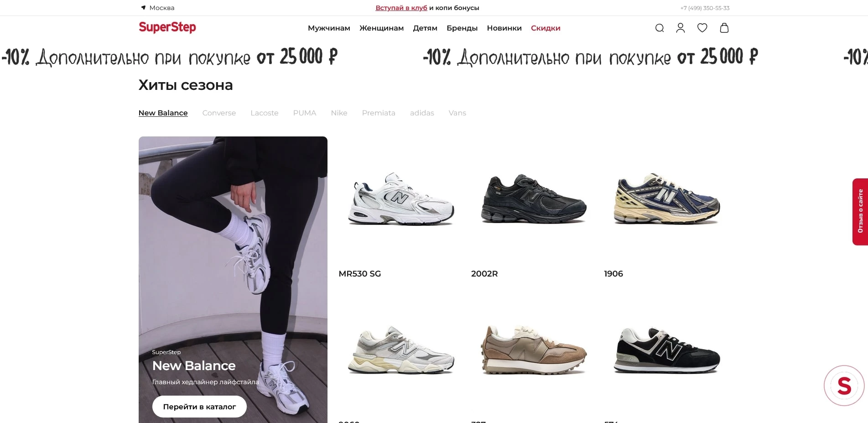Image resolution: width=868 pixels, height=423 pixels.
Task: Open the wishlist heart icon
Action: pos(702,28)
